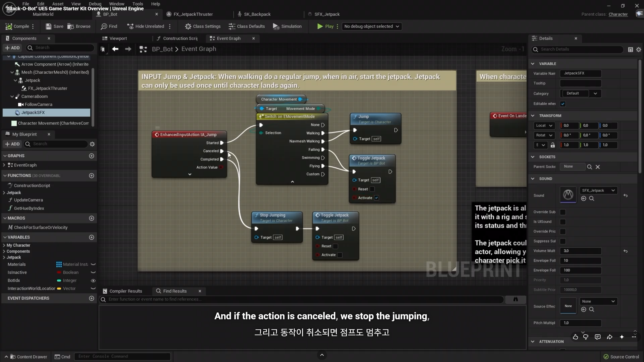This screenshot has width=644, height=362.
Task: Open the SFX_Jetpack sound dropdown
Action: tap(598, 191)
